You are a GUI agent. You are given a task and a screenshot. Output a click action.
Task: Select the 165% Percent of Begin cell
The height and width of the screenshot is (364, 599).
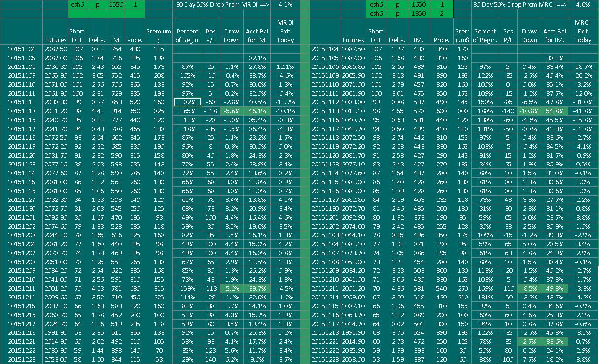pos(187,111)
